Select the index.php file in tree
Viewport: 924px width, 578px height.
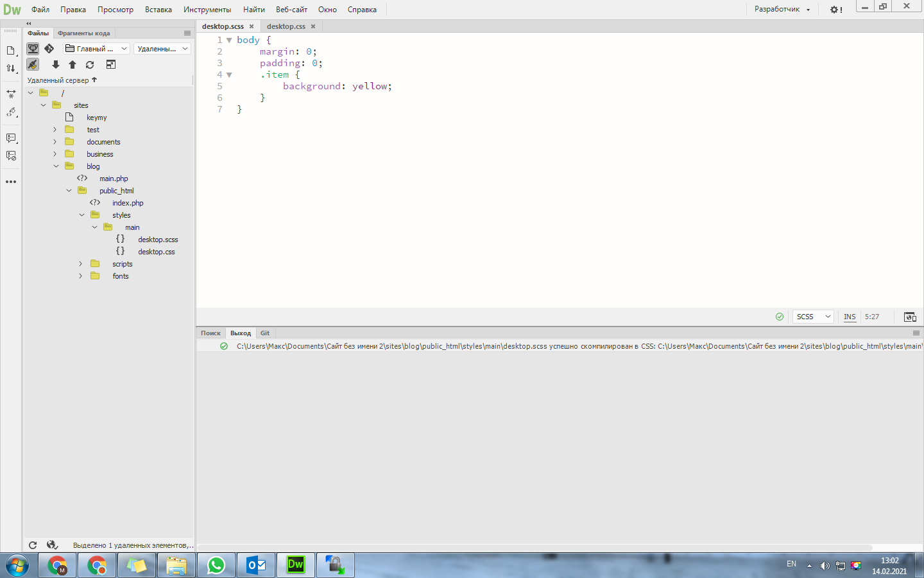tap(128, 203)
